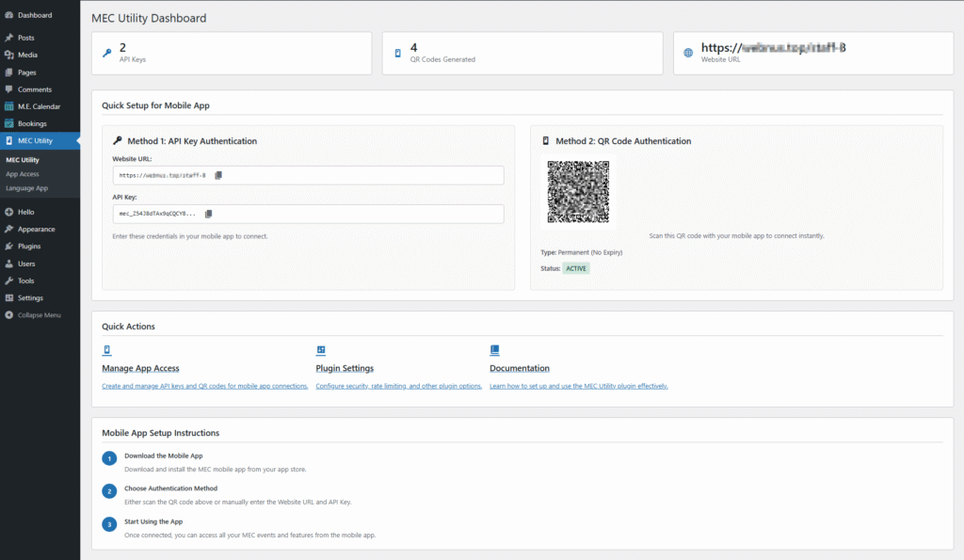
Task: Click the Users person icon
Action: pos(9,264)
